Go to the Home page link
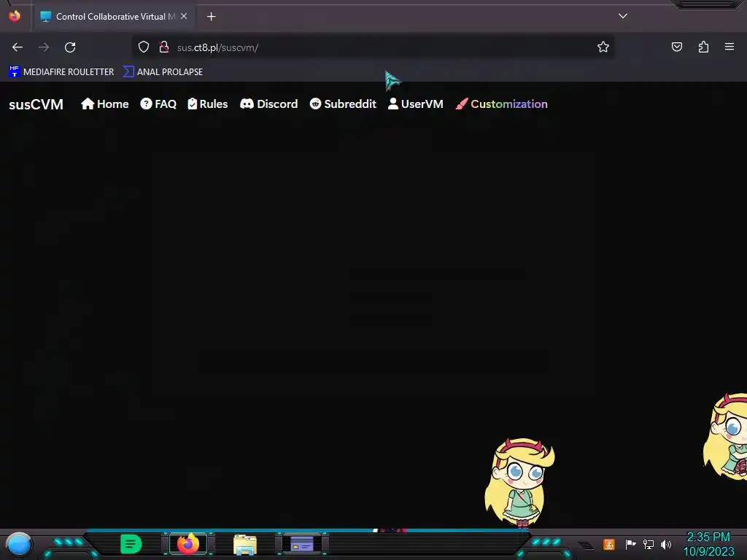Viewport: 747px width, 560px height. click(x=105, y=104)
